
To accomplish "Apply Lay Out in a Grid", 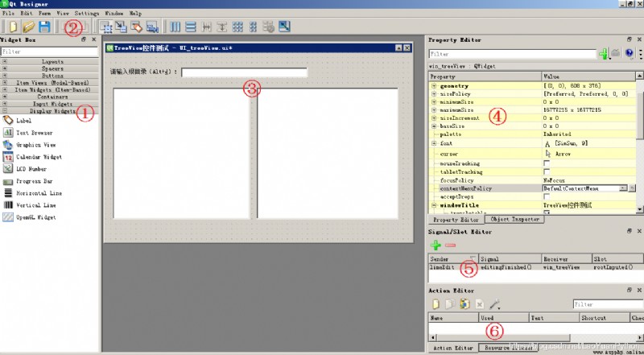I will [237, 27].
